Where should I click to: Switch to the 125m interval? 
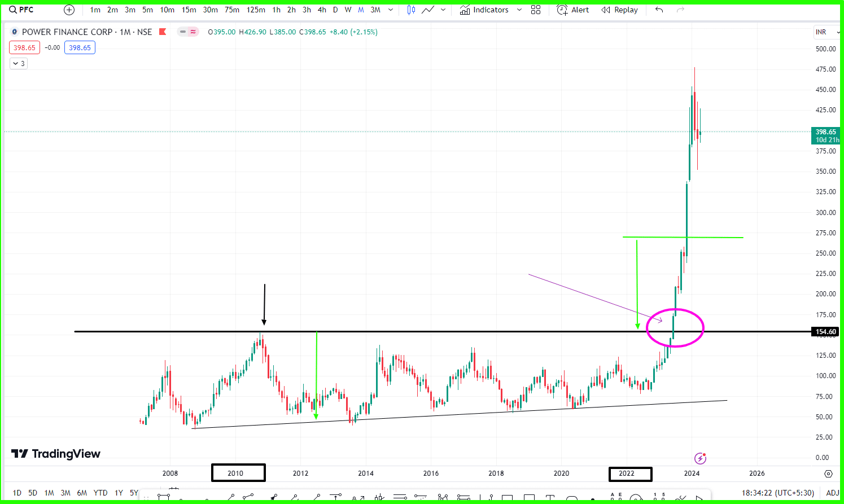pos(256,10)
